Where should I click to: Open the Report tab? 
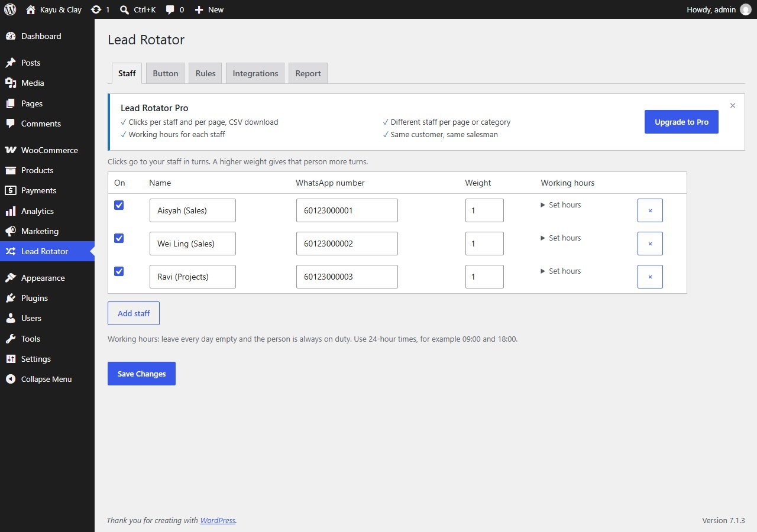pos(308,73)
